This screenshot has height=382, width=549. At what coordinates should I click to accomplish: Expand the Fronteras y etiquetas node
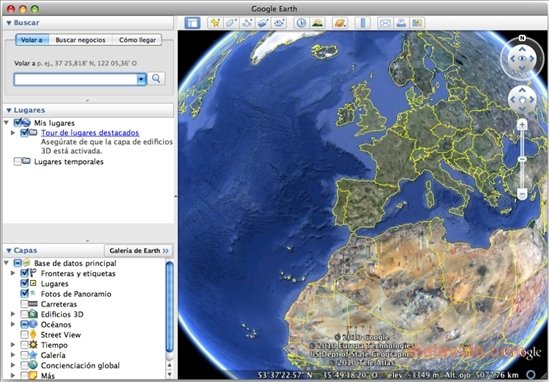pyautogui.click(x=13, y=273)
